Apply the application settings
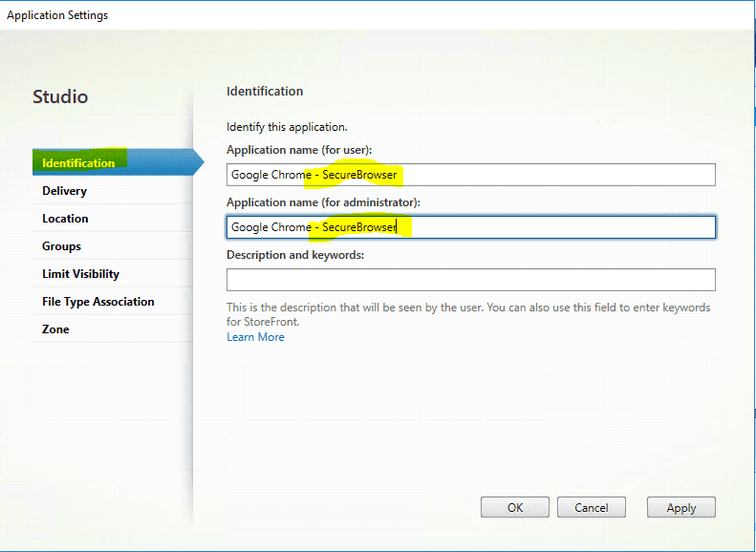Viewport: 756px width, 552px height. click(681, 508)
